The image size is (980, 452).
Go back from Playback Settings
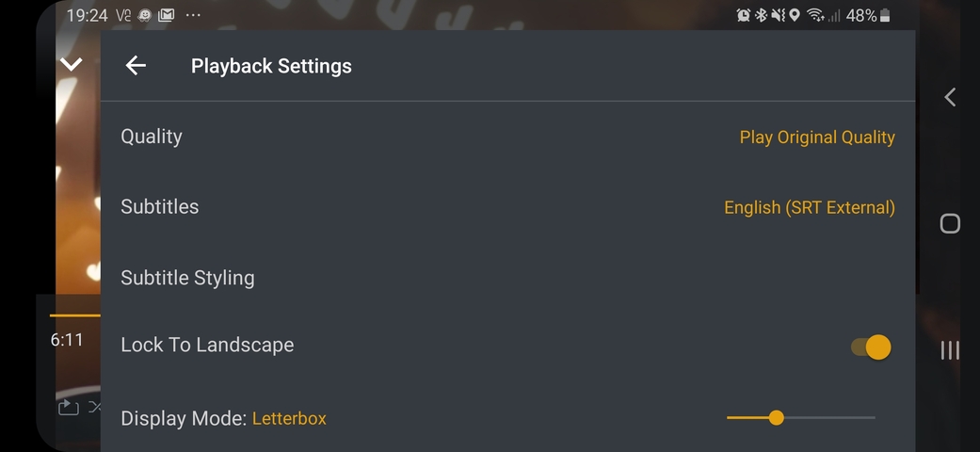[136, 66]
